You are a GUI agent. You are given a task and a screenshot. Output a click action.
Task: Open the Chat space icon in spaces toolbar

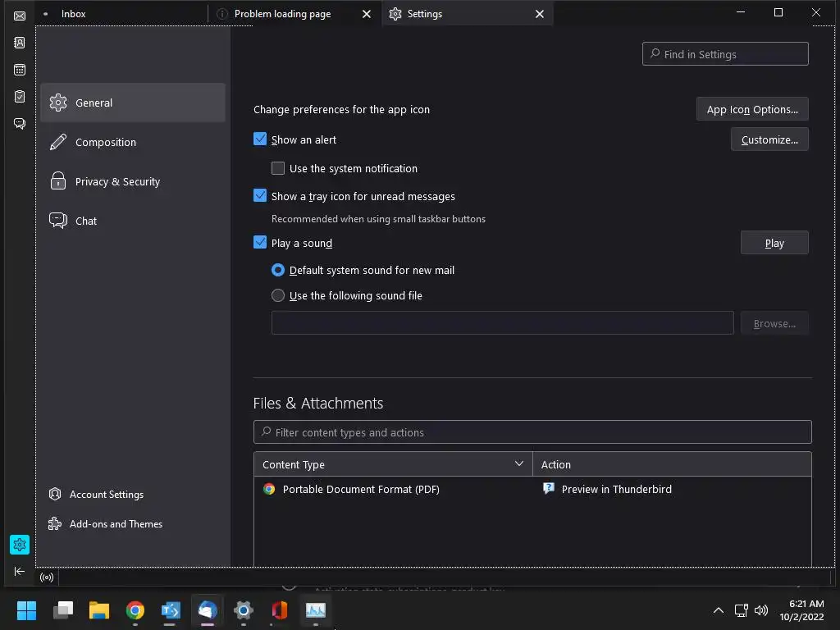tap(20, 124)
